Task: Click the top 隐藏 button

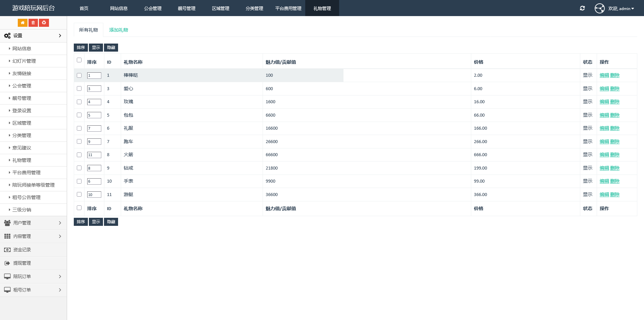Action: coord(111,48)
